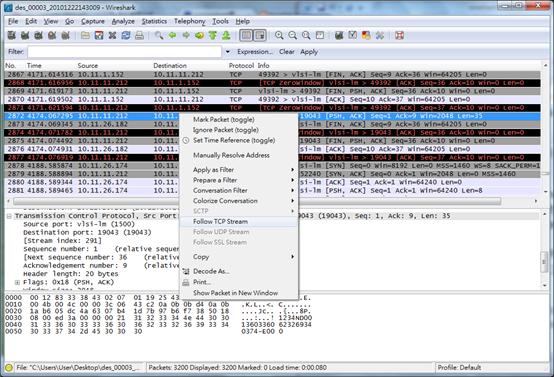
Task: Open the Statistics menu
Action: coord(154,21)
